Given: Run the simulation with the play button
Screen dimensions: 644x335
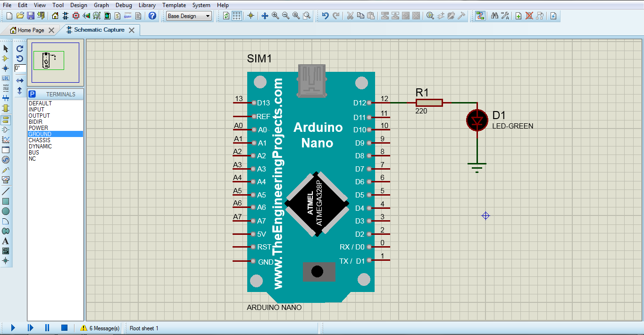Looking at the screenshot, I should [13, 327].
